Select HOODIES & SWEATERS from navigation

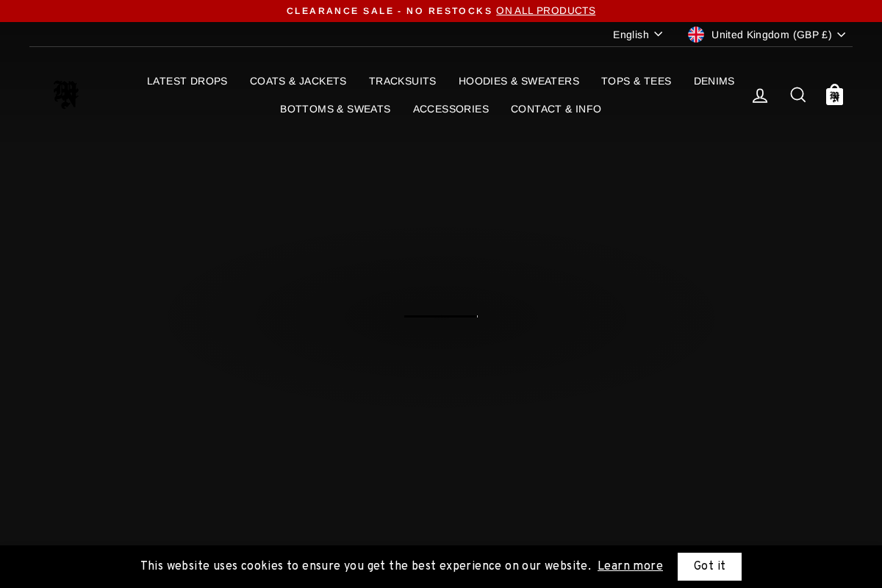coord(518,81)
